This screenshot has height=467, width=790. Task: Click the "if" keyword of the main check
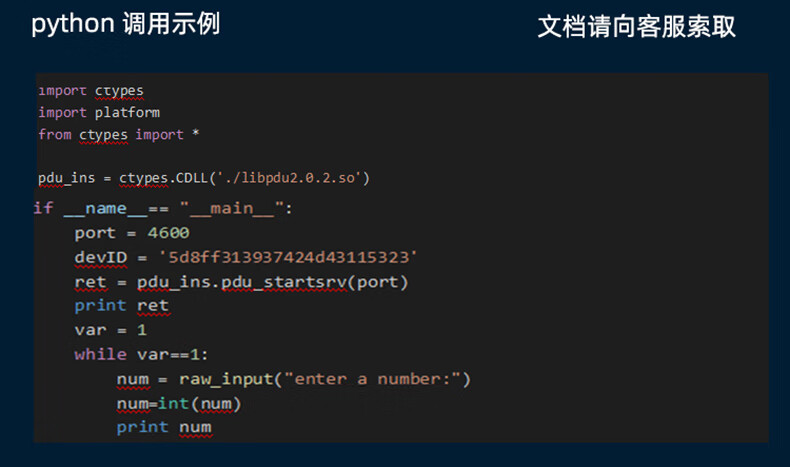(43, 208)
